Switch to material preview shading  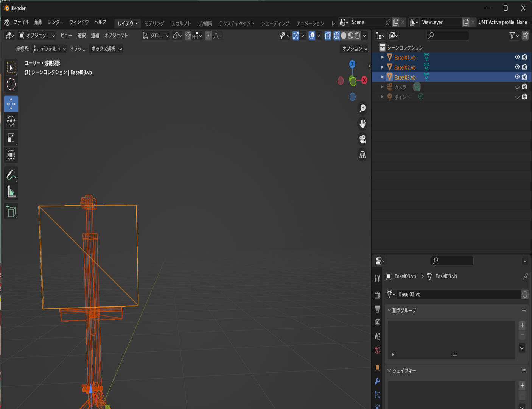point(351,36)
